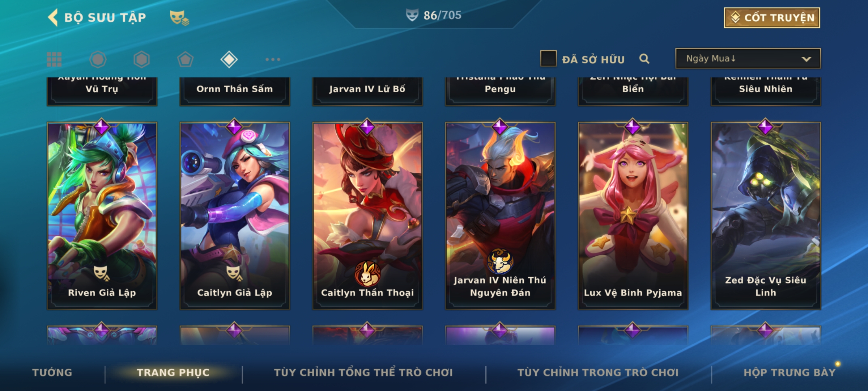
Task: Click the Cốt Truyện button
Action: [x=772, y=18]
